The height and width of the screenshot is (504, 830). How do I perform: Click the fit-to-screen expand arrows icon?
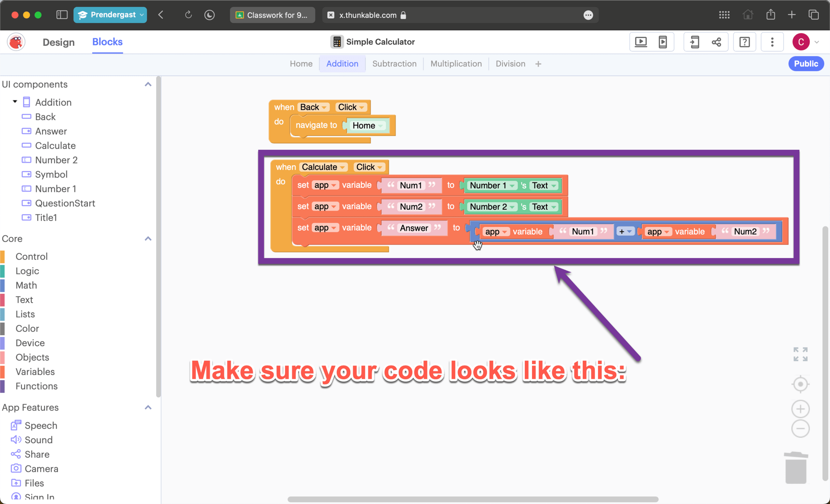[x=800, y=354]
